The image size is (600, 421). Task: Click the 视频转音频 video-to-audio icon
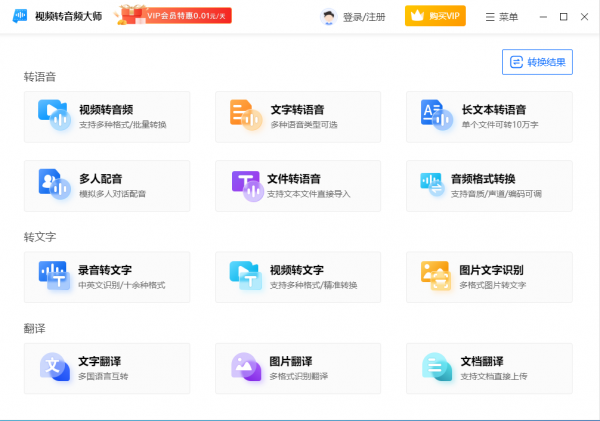(53, 116)
